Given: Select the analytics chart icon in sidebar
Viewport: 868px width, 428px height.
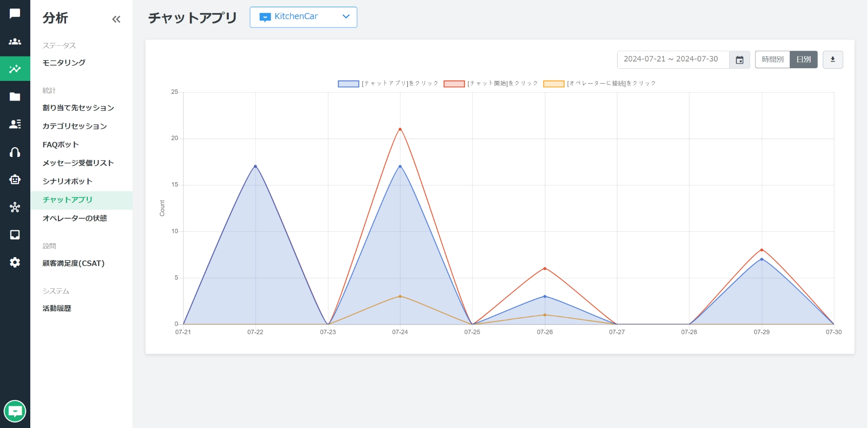Looking at the screenshot, I should [x=15, y=69].
